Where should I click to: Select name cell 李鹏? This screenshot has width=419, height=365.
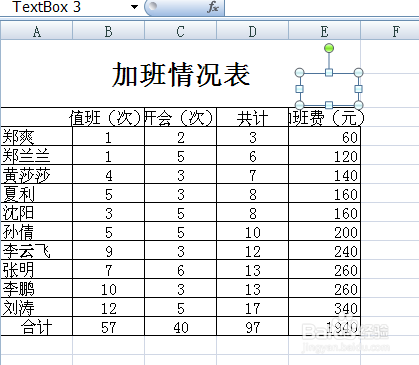pyautogui.click(x=37, y=288)
